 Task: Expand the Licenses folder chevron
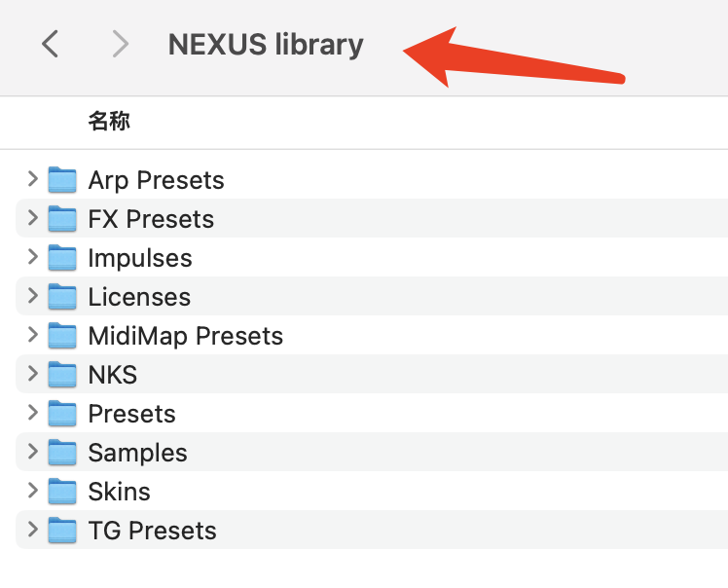[32, 295]
